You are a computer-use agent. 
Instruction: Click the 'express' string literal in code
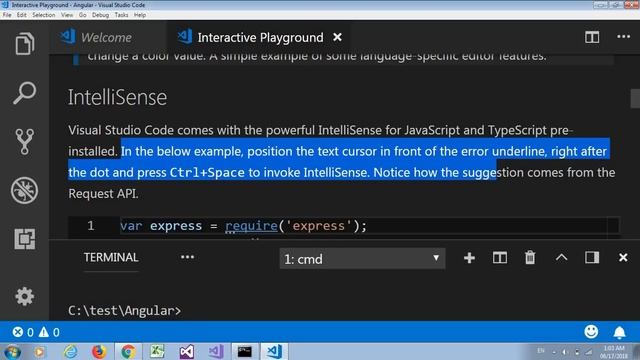point(319,226)
